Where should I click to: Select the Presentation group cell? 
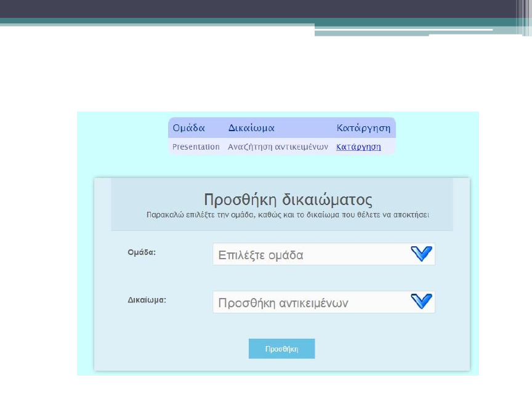[x=196, y=147]
